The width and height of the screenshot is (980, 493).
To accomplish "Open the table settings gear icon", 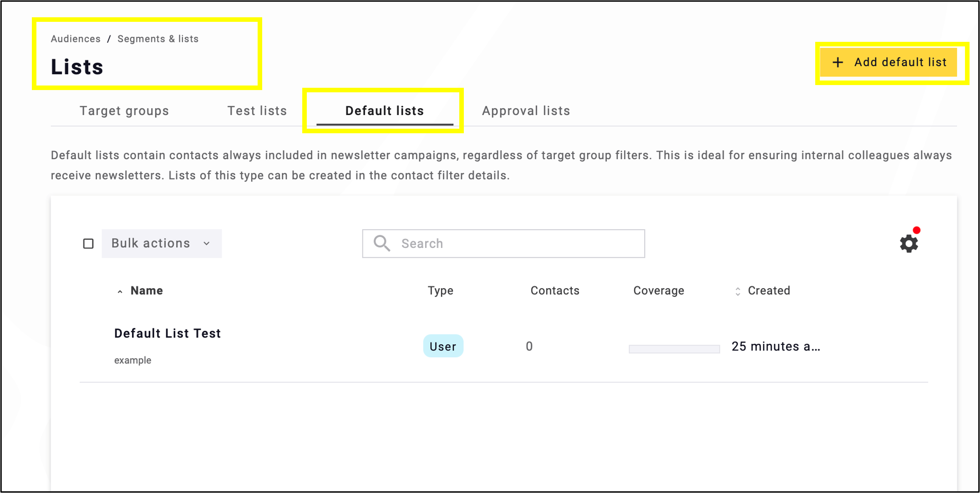I will (909, 243).
